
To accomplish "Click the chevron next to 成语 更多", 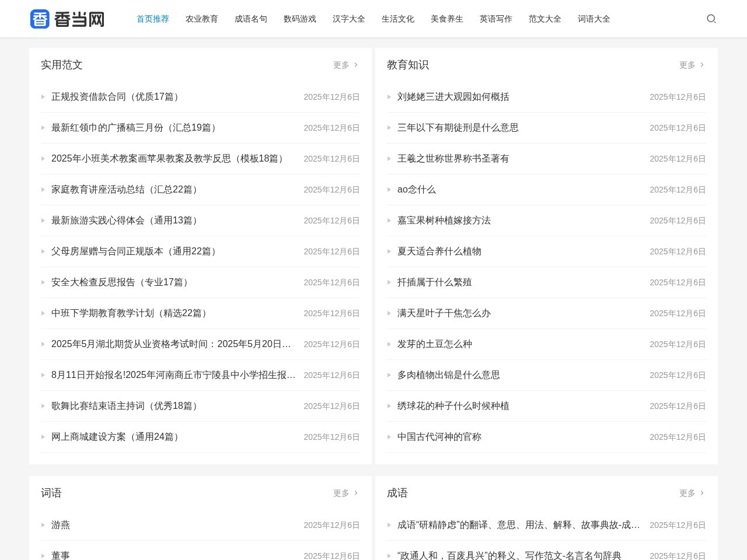I will (x=702, y=493).
